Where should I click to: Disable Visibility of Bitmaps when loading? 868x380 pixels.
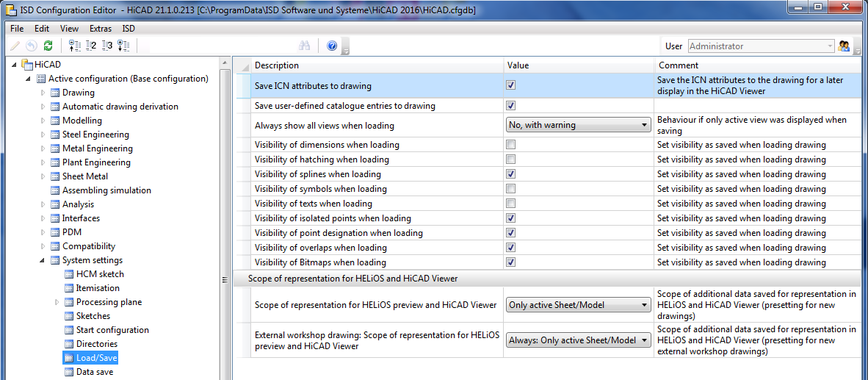(511, 262)
